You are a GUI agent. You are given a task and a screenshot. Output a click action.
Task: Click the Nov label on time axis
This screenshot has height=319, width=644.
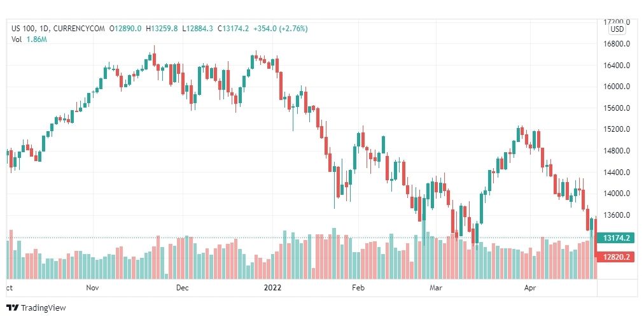pos(93,288)
